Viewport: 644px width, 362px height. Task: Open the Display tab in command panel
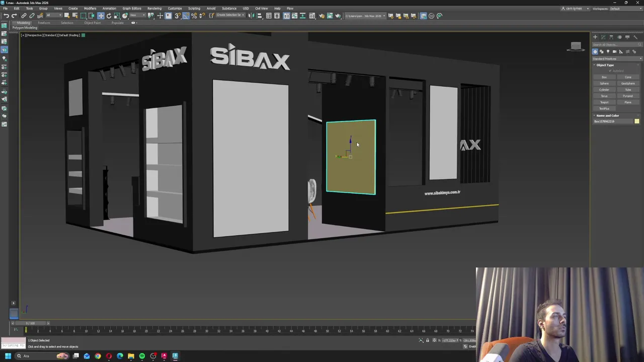627,37
